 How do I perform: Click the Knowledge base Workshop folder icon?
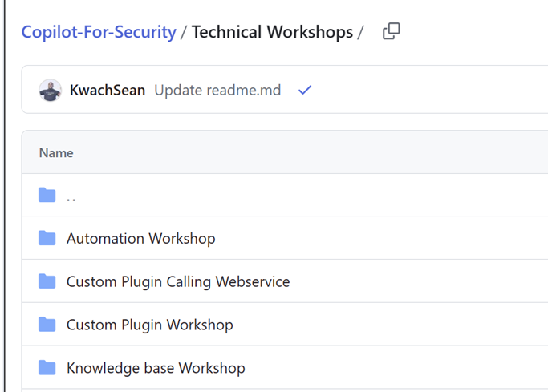(x=47, y=368)
